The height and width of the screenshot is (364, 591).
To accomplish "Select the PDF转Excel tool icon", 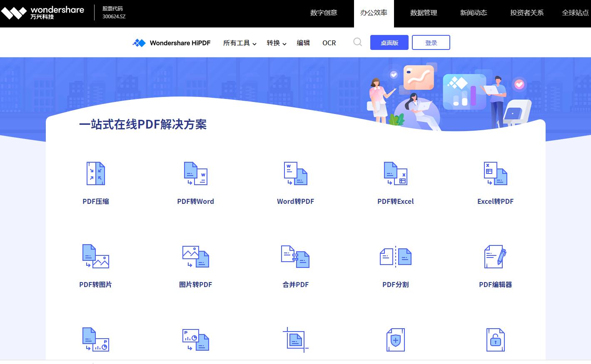I will (395, 173).
